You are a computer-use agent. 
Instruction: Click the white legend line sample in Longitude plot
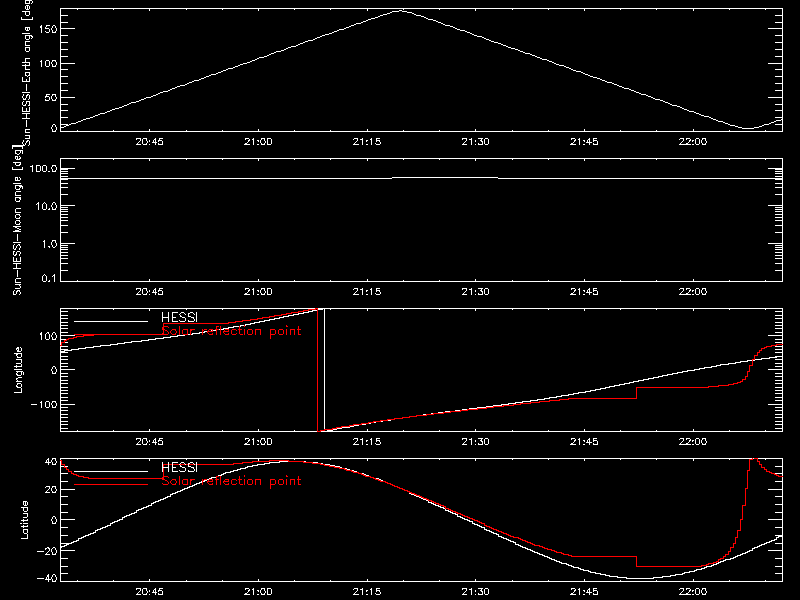coord(111,321)
